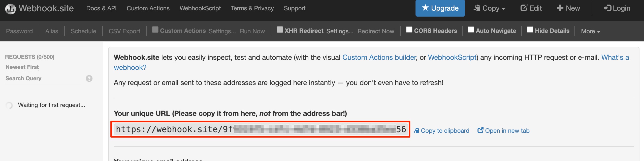Follow the Custom Actions builder link
Viewport: 644px width, 161px height.
(x=379, y=58)
